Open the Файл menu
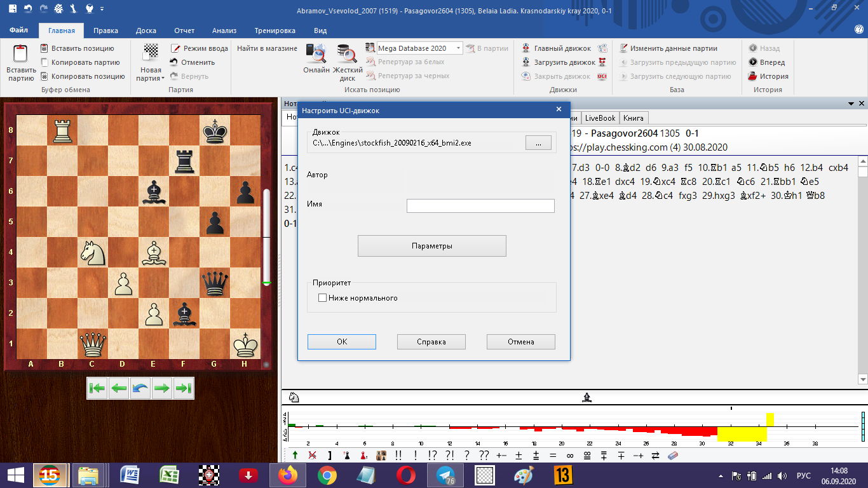The image size is (868, 488). click(18, 30)
